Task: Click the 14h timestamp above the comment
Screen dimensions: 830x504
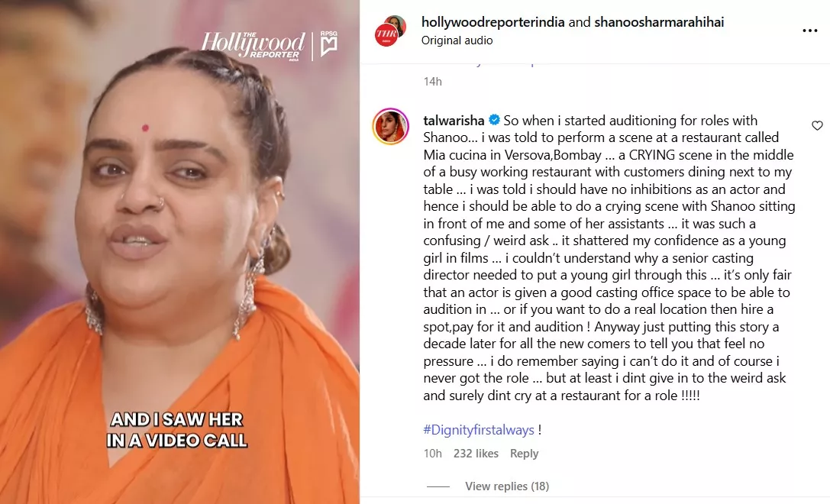Action: (x=432, y=81)
